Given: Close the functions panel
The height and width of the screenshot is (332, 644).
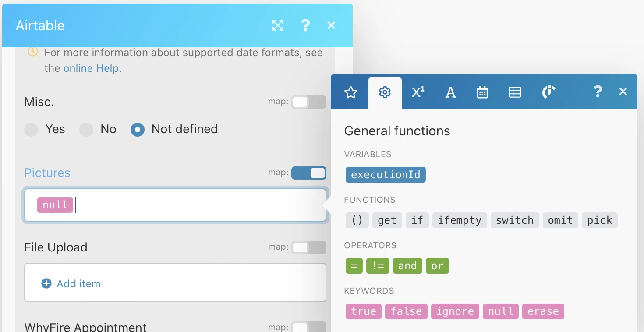Looking at the screenshot, I should click(x=623, y=92).
